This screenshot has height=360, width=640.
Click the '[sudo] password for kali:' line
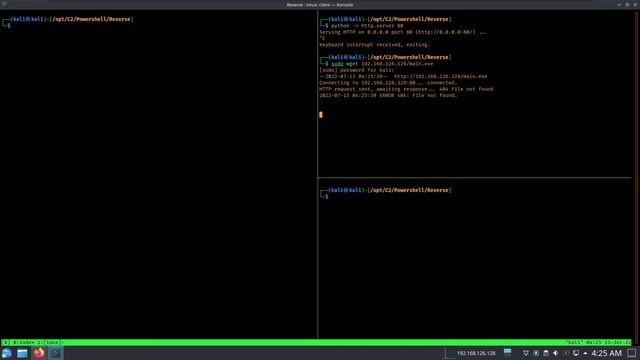pyautogui.click(x=357, y=70)
